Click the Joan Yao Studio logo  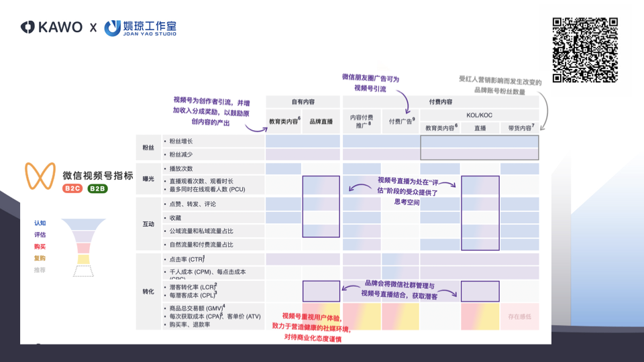tap(140, 28)
